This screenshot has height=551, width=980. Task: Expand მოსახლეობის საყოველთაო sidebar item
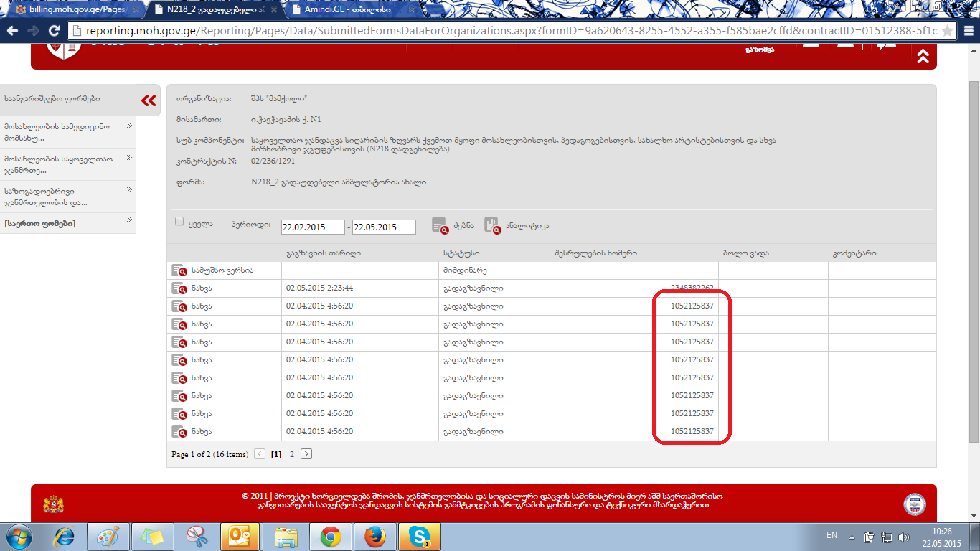130,158
